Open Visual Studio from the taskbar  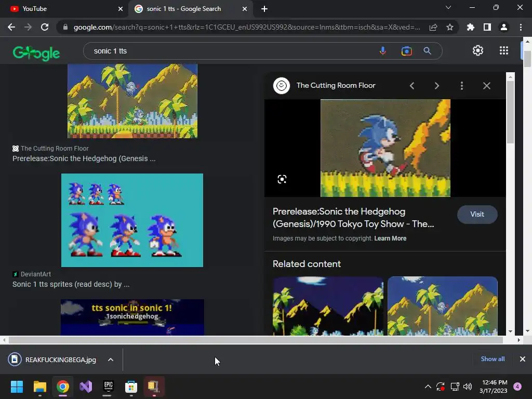86,387
